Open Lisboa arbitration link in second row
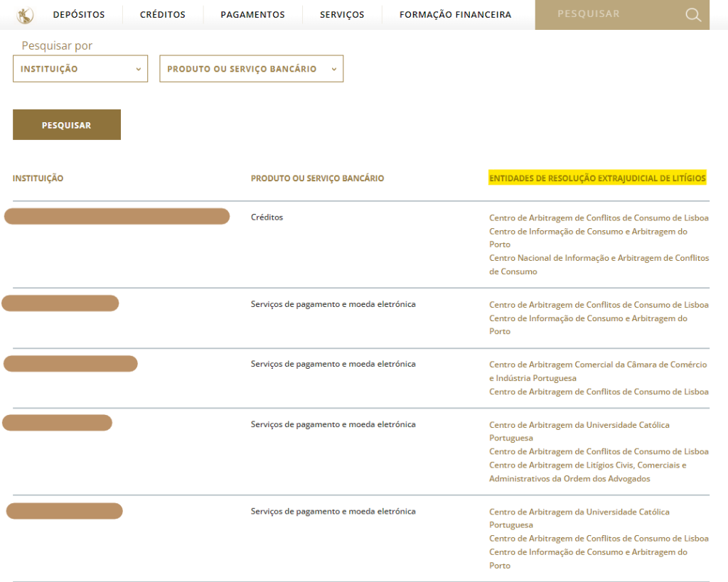 pos(599,305)
